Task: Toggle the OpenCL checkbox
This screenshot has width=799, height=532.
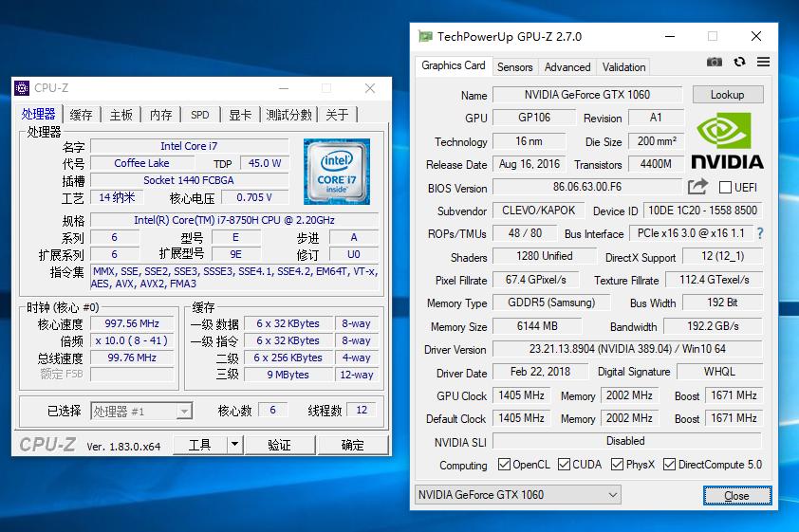Action: pos(506,465)
